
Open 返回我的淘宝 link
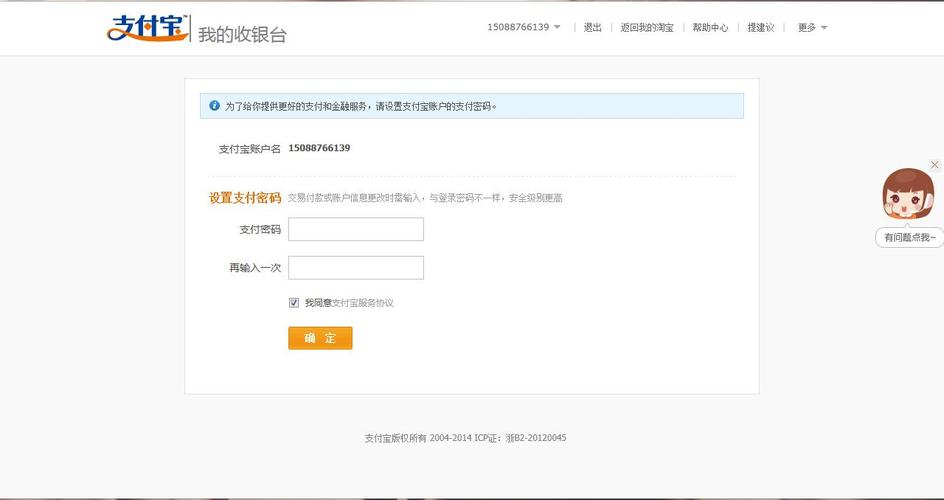click(x=647, y=28)
